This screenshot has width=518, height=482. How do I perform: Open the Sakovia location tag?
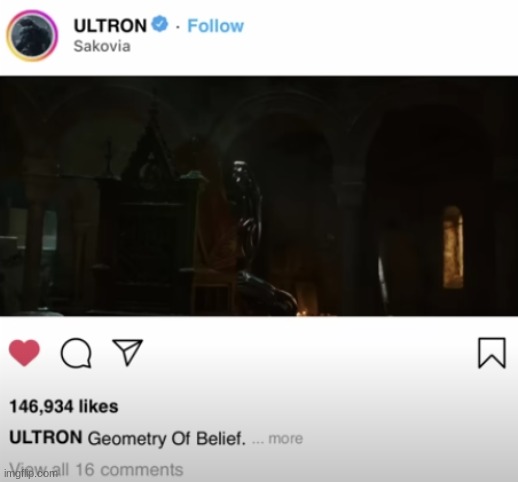click(102, 46)
